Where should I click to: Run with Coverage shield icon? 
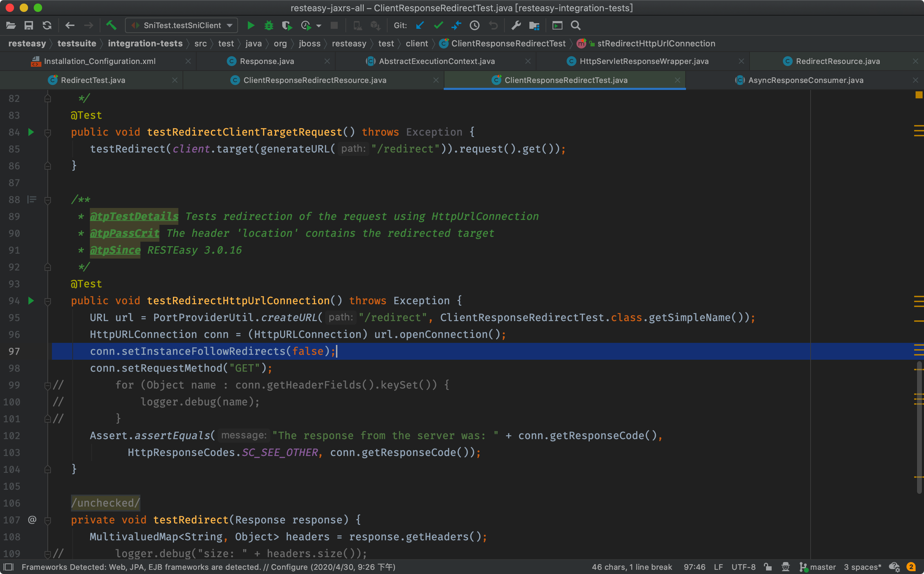[287, 25]
